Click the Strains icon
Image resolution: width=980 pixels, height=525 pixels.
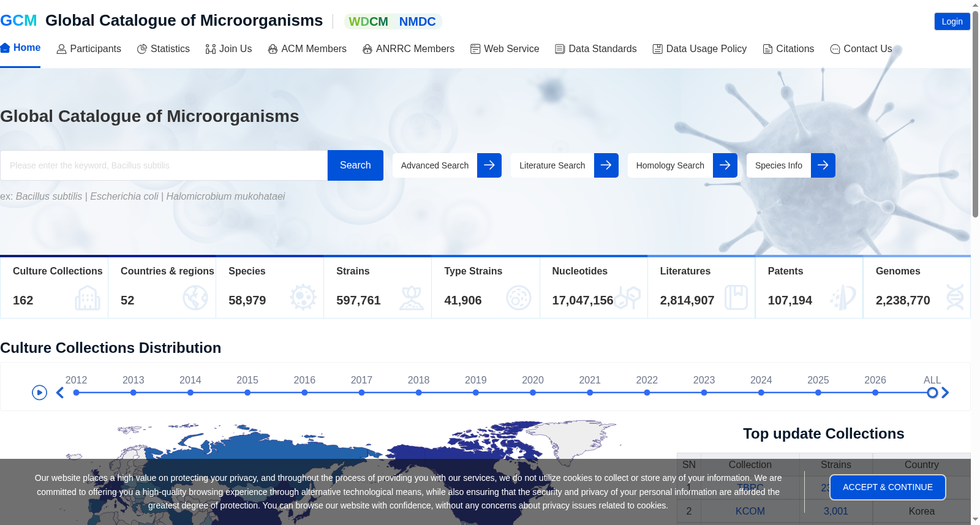[412, 298]
